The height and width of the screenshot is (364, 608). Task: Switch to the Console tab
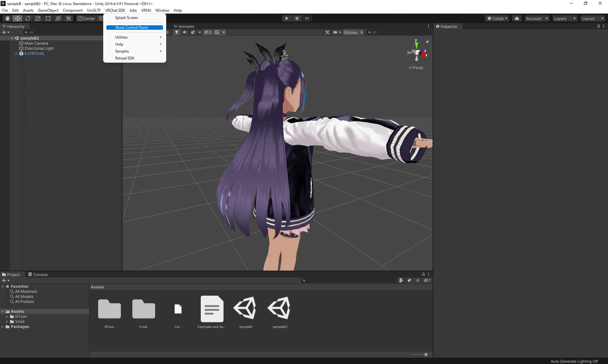click(x=37, y=275)
